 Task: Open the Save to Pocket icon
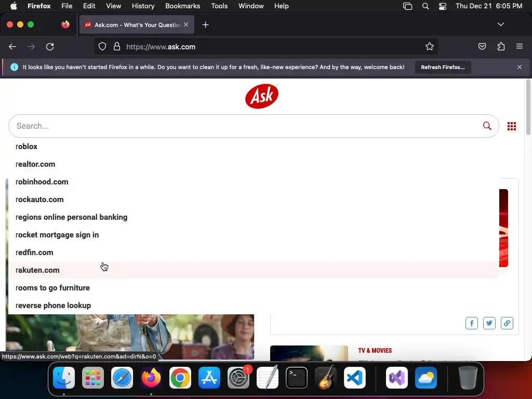tap(482, 47)
